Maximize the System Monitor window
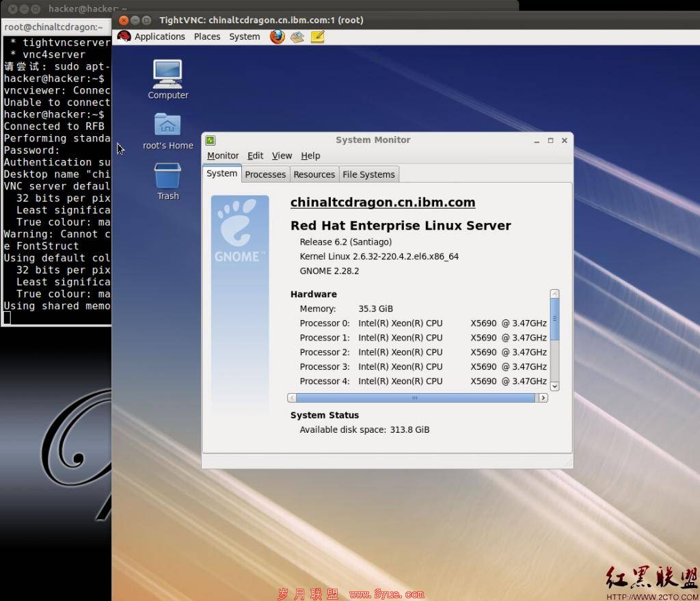700x601 pixels. coord(550,140)
